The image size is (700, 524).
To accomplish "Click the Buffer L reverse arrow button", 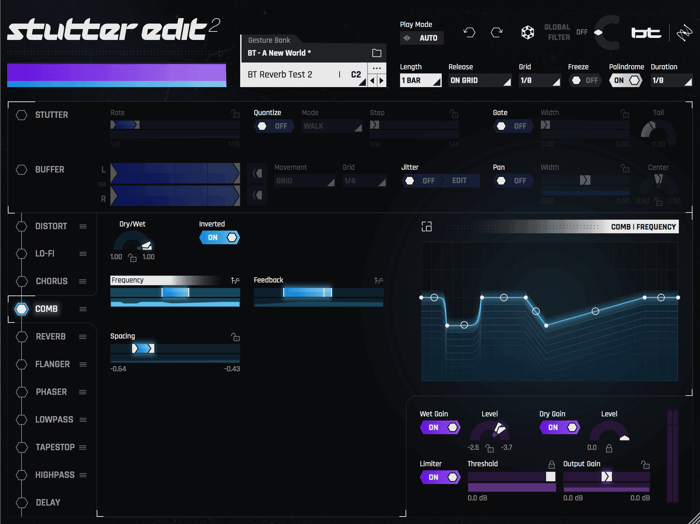I will click(x=257, y=173).
